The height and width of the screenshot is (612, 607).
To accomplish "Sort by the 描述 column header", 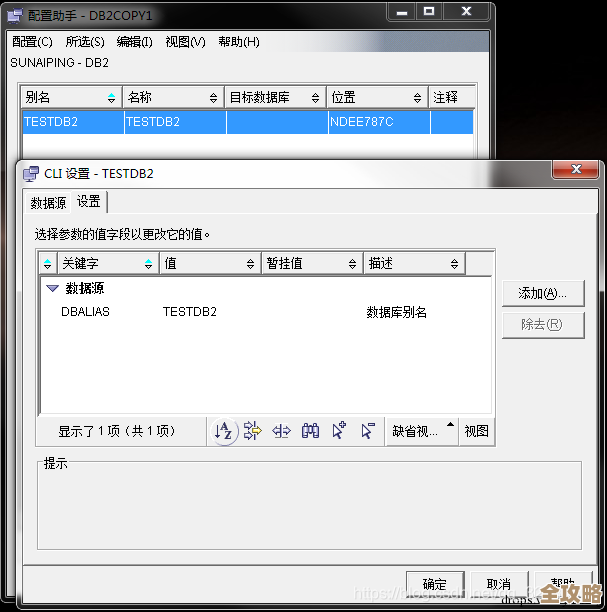I will click(414, 263).
